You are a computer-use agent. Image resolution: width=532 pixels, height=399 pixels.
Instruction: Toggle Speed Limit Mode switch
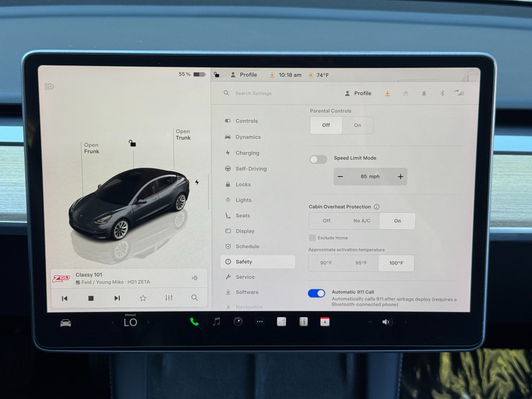[x=318, y=159]
